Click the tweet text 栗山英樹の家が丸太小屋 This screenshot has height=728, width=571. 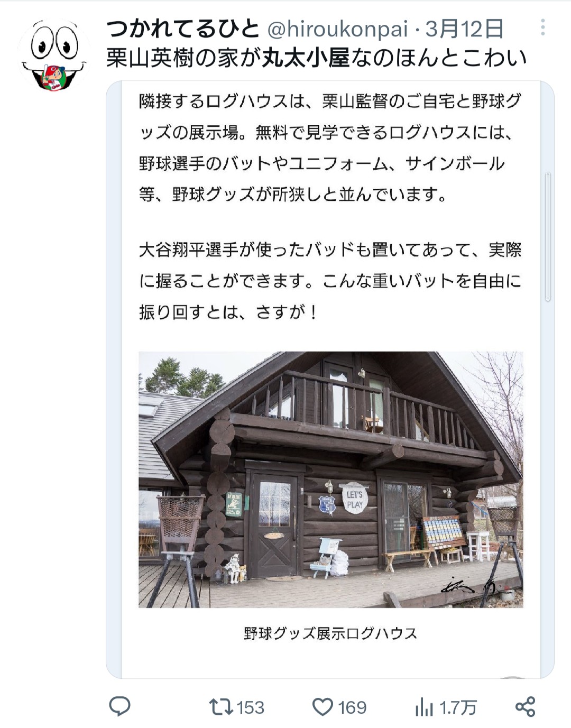(228, 58)
